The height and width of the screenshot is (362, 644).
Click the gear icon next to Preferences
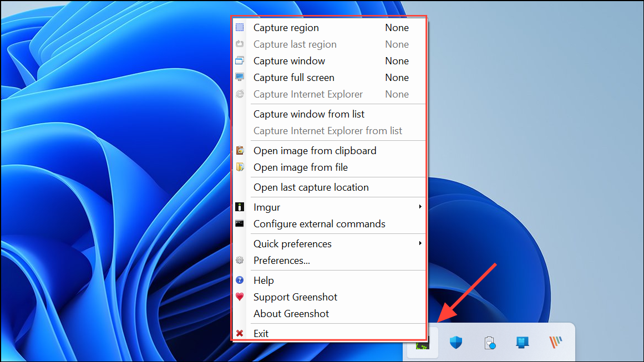coord(240,260)
